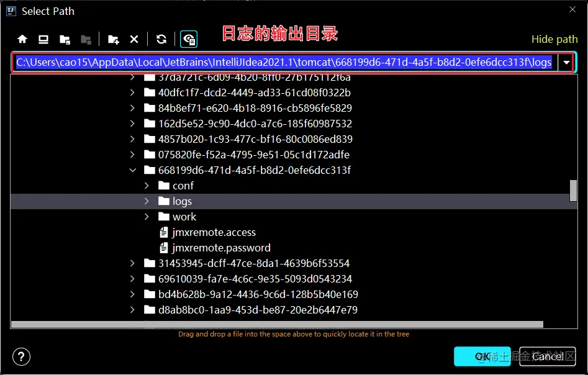This screenshot has width=588, height=375.
Task: Select folder name bd4b628b-9a12-4436-9c6d-128b5b40e169
Action: [x=258, y=294]
